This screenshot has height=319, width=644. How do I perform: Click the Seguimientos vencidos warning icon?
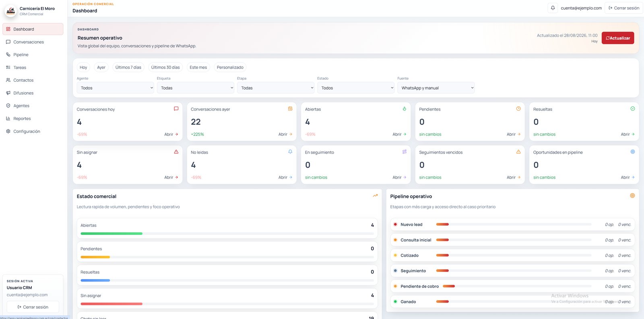click(x=518, y=152)
